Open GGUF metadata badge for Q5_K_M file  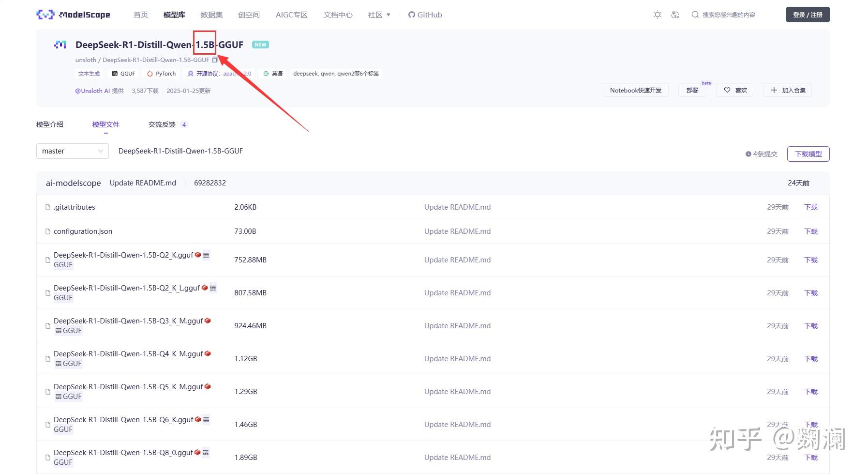click(68, 397)
